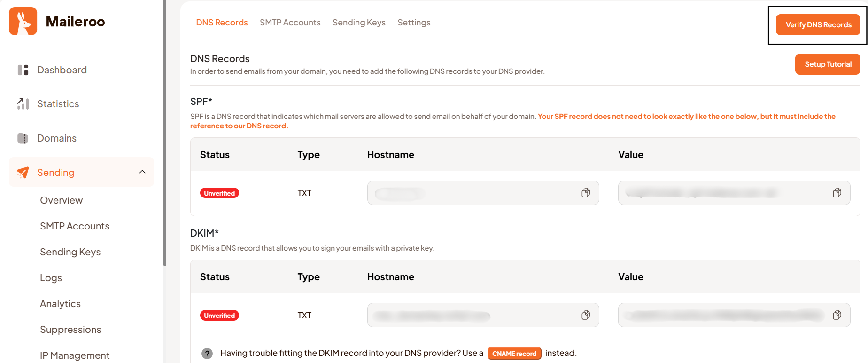Click the CNAME record button

click(514, 354)
